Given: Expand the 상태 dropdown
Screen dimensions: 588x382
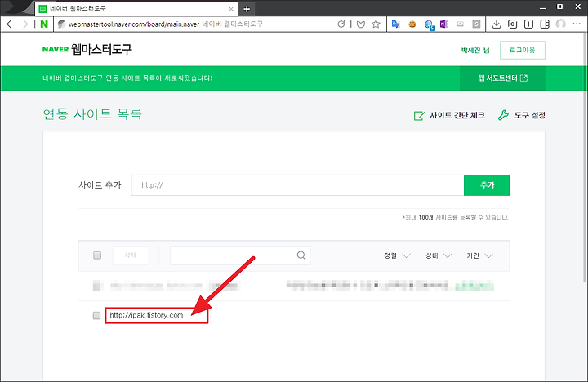Looking at the screenshot, I should click(x=439, y=255).
